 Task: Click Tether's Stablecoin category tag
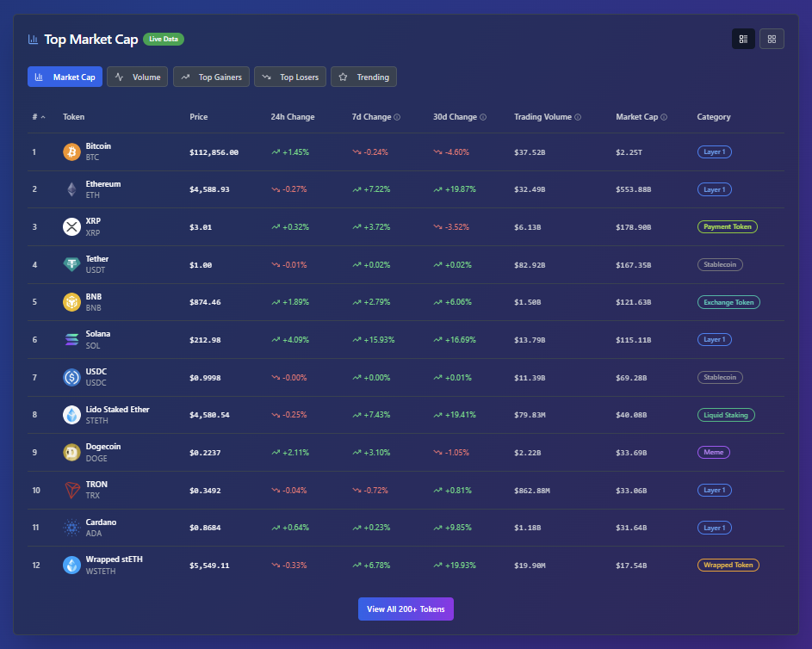pyautogui.click(x=720, y=264)
